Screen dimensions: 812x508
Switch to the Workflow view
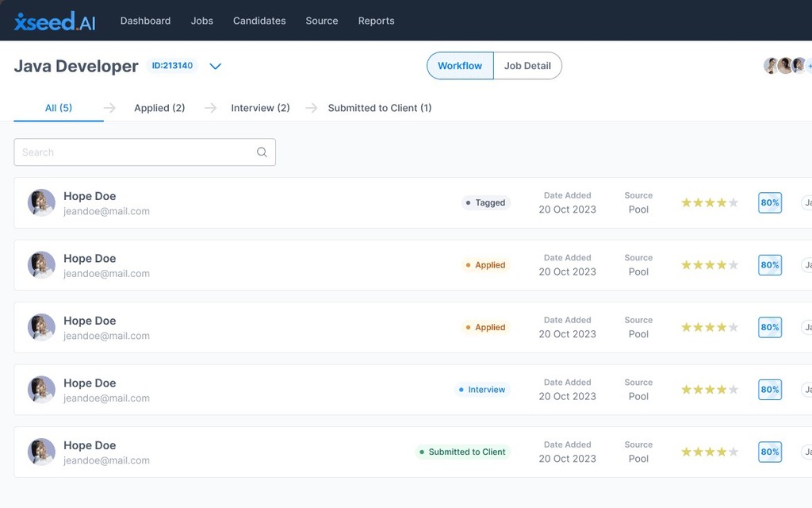click(x=460, y=66)
